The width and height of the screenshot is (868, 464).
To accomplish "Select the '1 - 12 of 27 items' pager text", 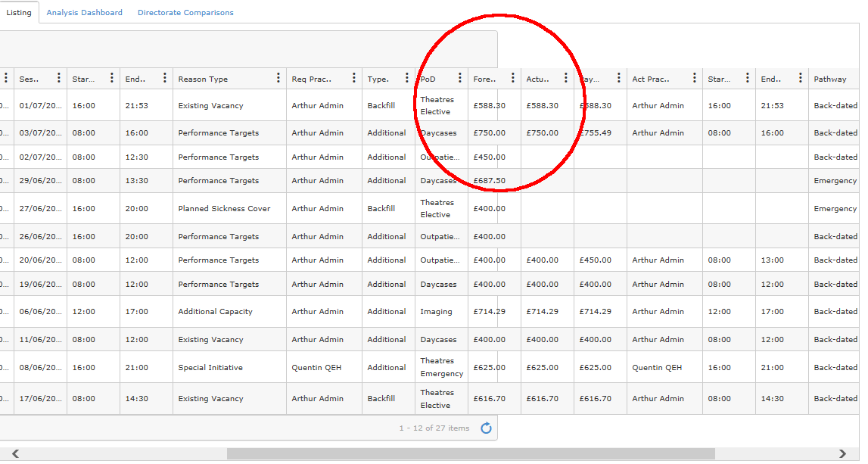I will [434, 428].
